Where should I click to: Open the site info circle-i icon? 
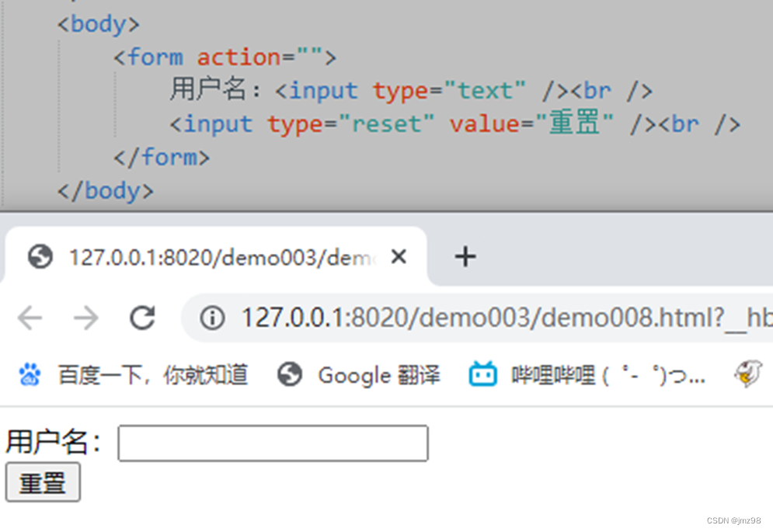click(x=212, y=317)
